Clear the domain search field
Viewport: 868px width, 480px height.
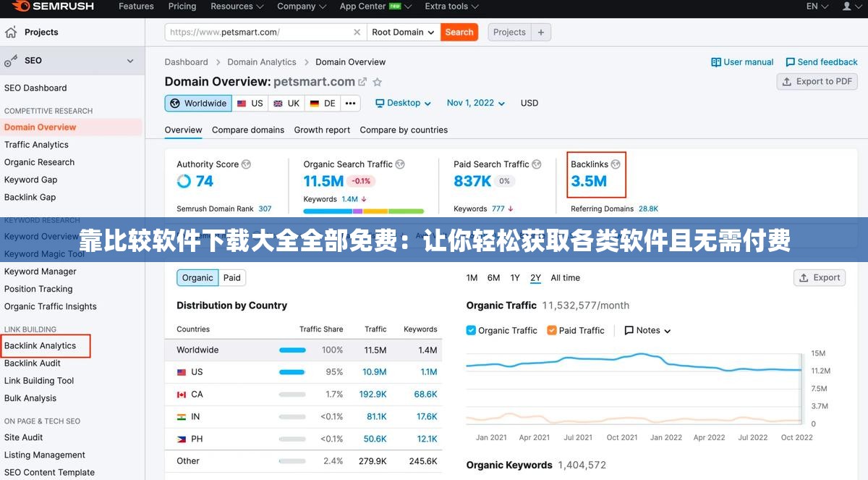click(357, 32)
